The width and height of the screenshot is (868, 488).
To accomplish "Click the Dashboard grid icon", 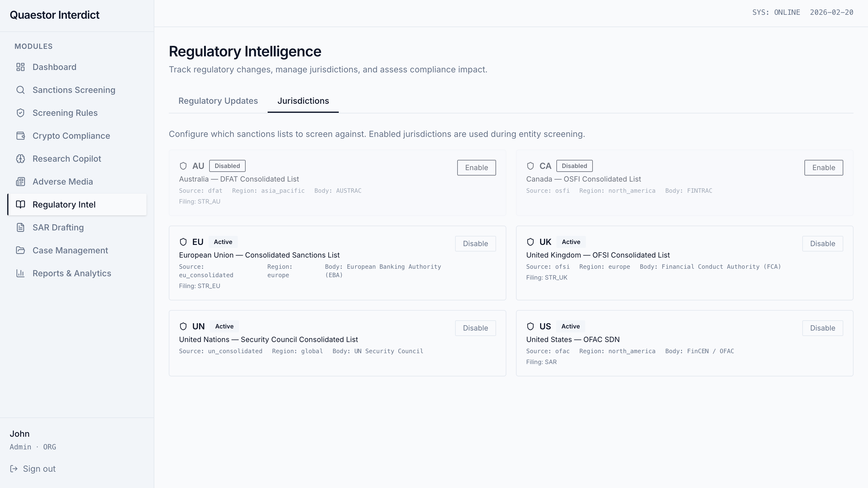I will pos(20,67).
